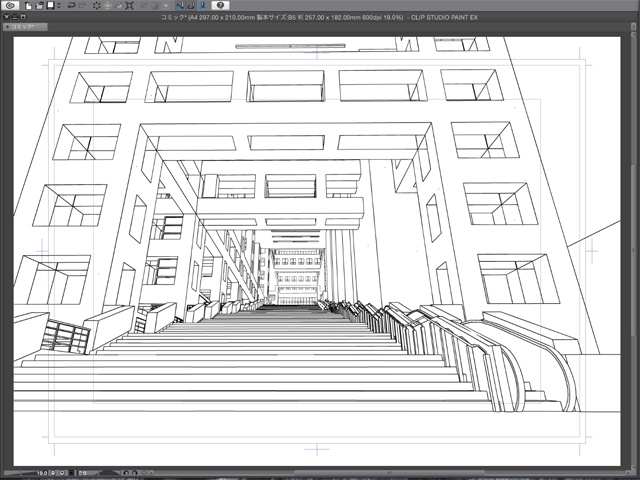This screenshot has width=640, height=480.
Task: Toggle snap to ruler
Action: click(180, 6)
